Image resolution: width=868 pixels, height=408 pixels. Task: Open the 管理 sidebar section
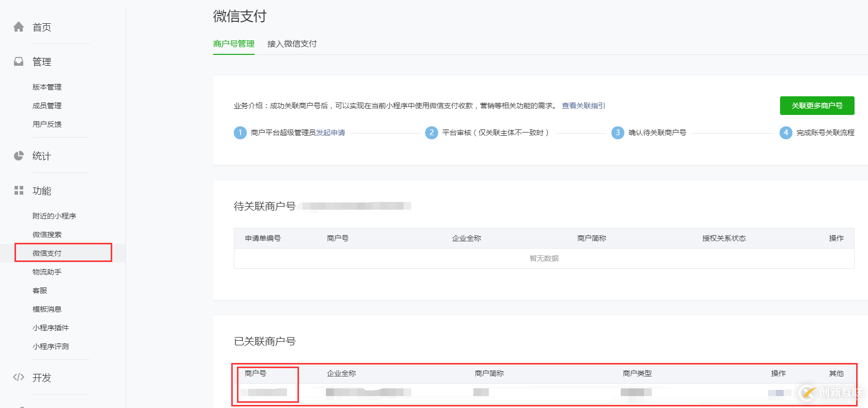[x=42, y=62]
